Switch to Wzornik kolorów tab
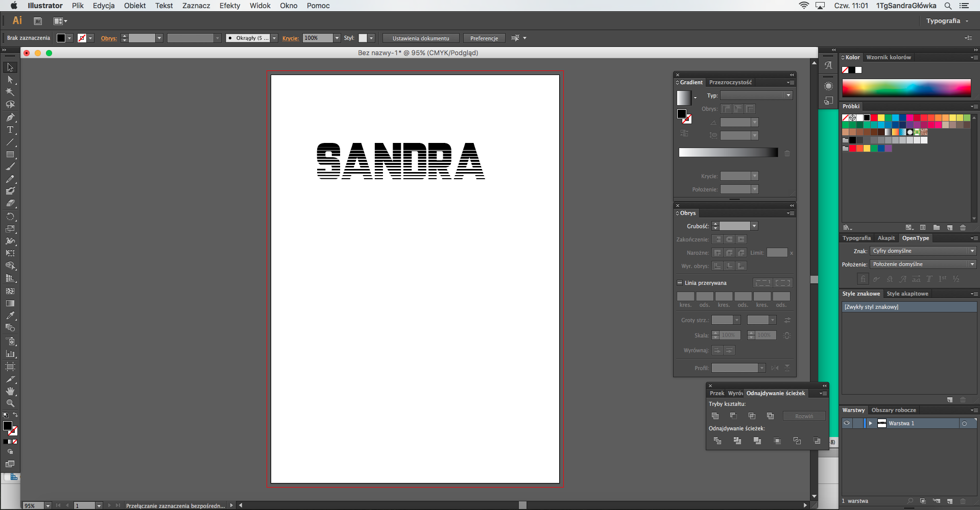Screen dimensions: 980x510 889,57
